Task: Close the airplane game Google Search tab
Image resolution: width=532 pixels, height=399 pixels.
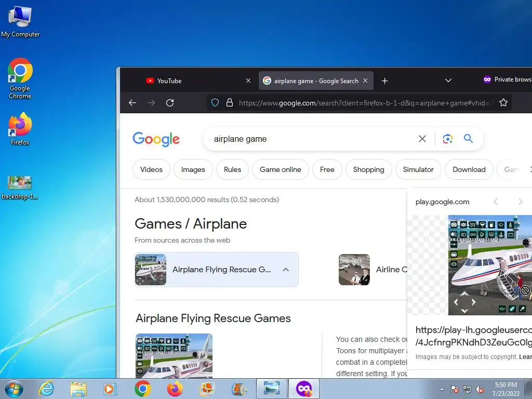Action: coord(365,81)
